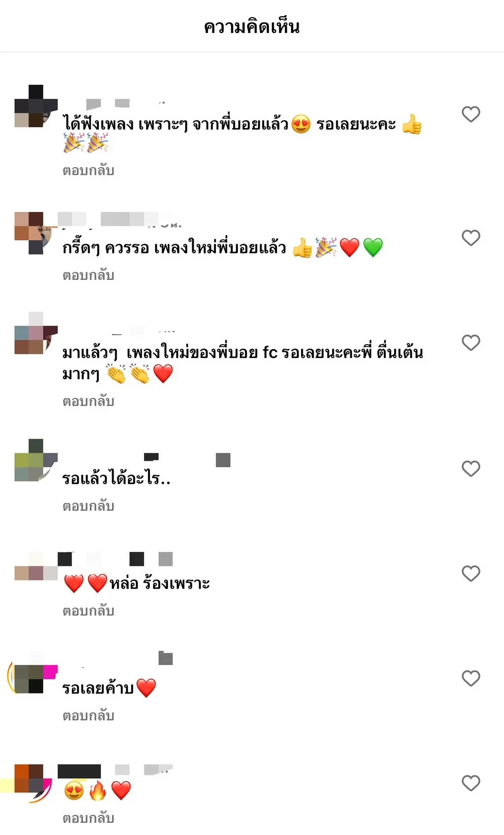504x835 pixels.
Task: Click ตอบกลับ under กรี๊ดๆ ควรรอ comment
Action: [88, 276]
